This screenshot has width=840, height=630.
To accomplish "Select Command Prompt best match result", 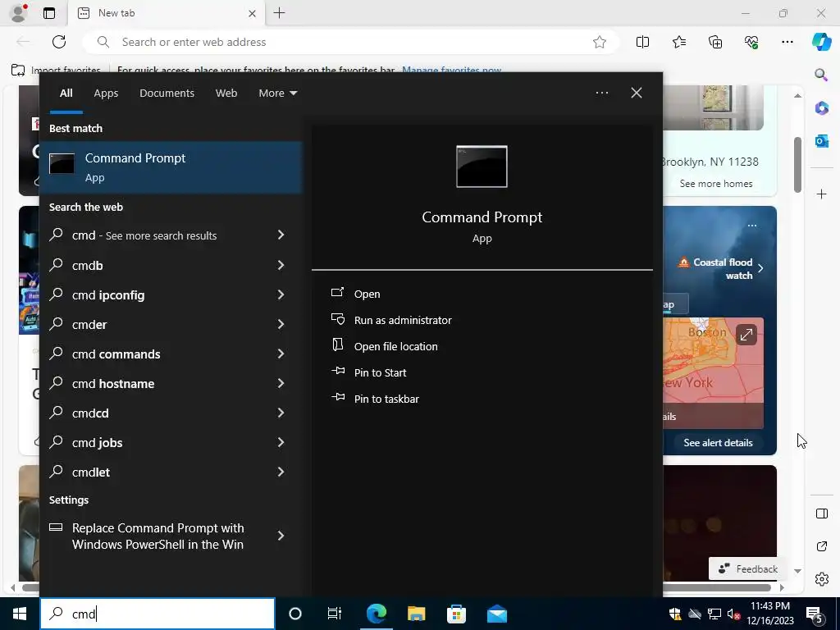I will coord(171,167).
